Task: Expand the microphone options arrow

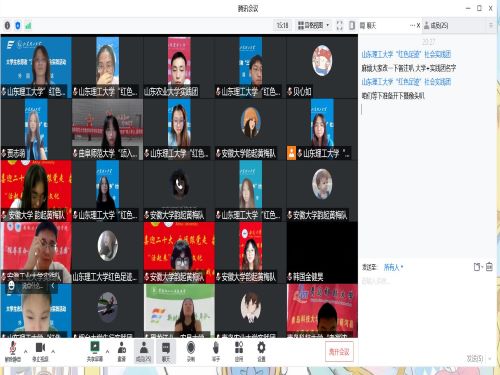Action: click(26, 351)
